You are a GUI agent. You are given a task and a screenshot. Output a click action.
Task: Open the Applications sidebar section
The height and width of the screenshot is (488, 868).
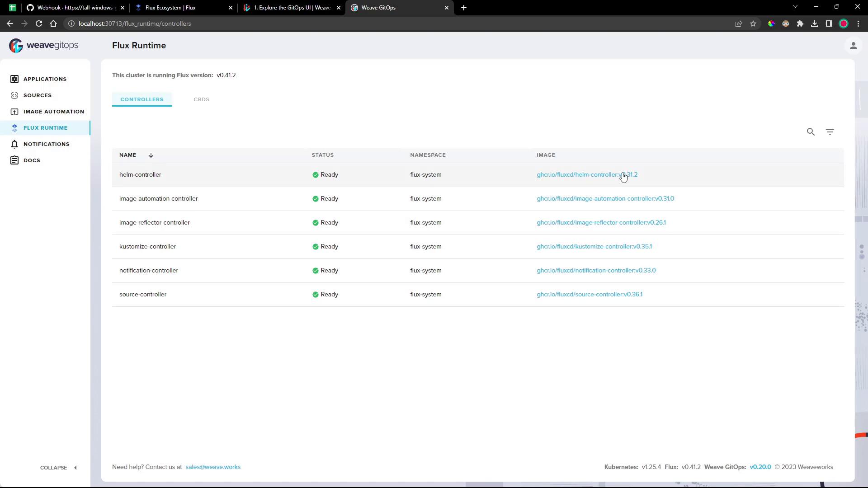45,79
